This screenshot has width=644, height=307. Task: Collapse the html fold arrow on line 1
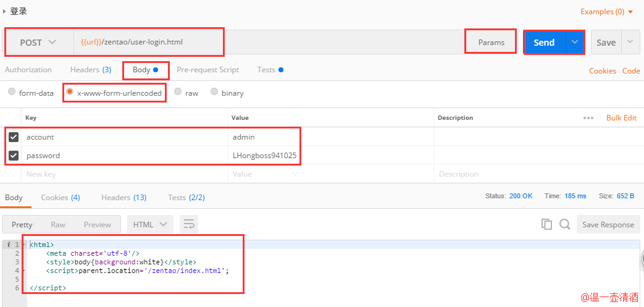pyautogui.click(x=24, y=245)
